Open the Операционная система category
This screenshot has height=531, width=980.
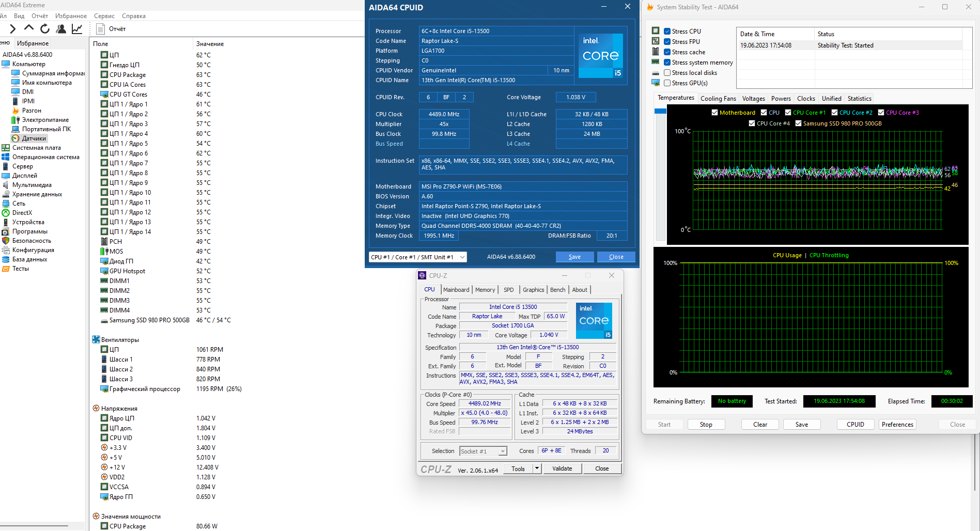46,157
